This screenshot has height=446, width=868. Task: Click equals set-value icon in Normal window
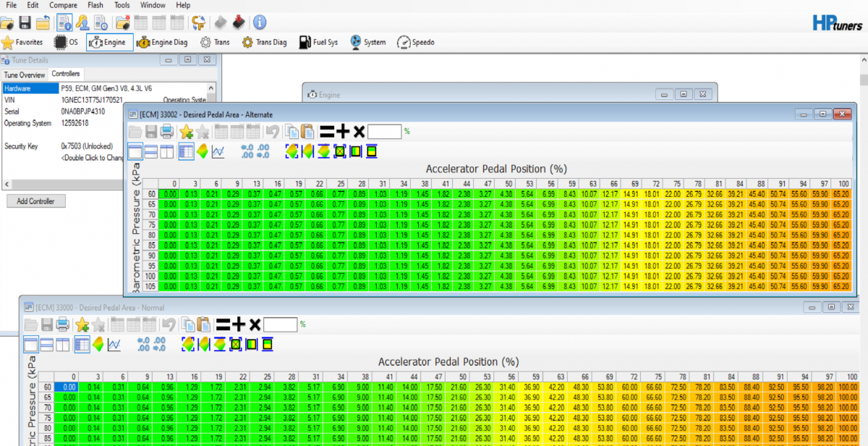[223, 324]
